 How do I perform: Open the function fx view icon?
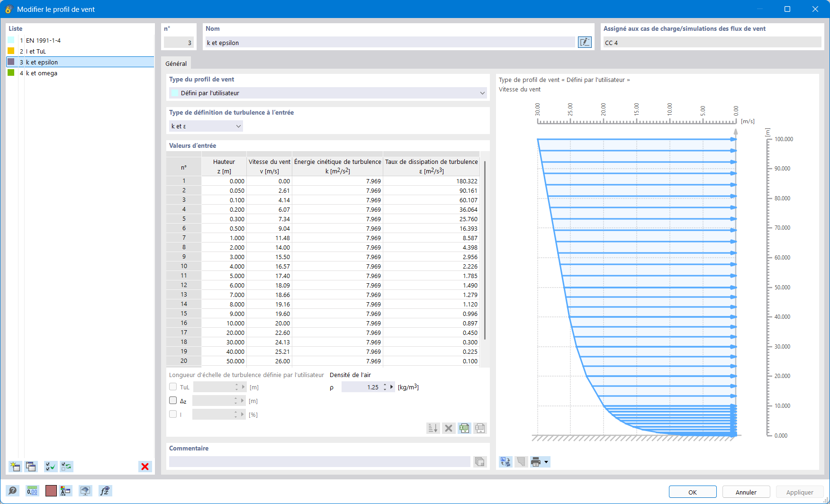tap(105, 491)
